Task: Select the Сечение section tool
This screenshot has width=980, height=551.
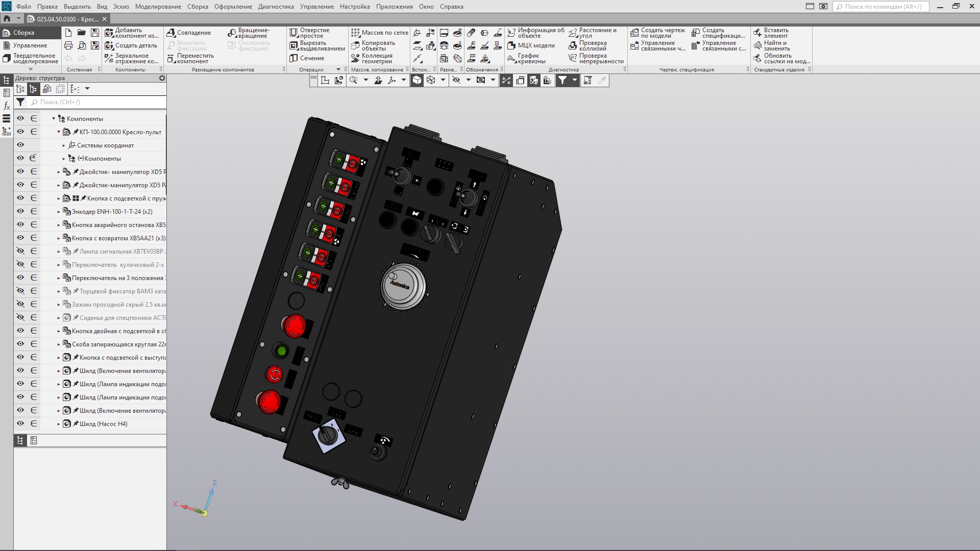Action: pyautogui.click(x=293, y=58)
